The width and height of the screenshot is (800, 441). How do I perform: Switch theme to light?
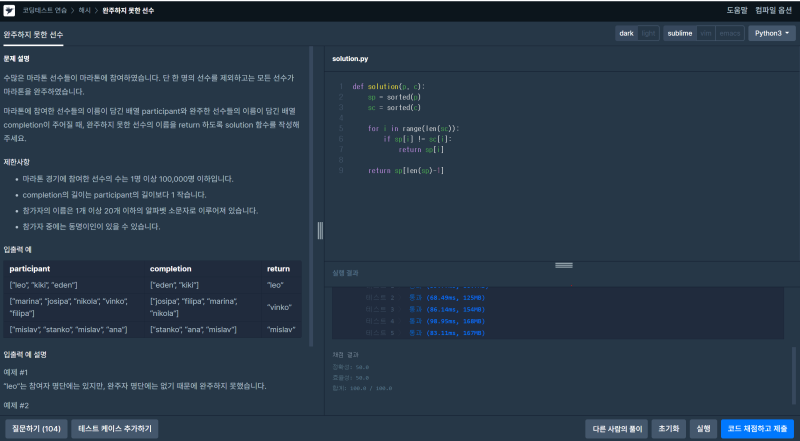(648, 34)
